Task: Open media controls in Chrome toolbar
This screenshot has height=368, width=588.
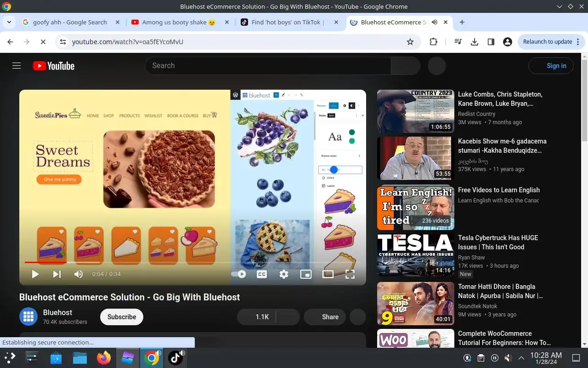Action: tap(458, 41)
